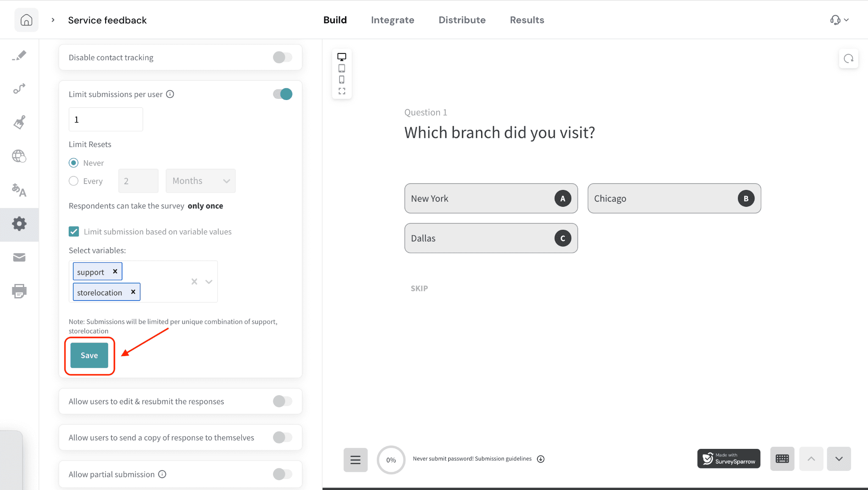
Task: Open the keyboard shortcuts icon
Action: pyautogui.click(x=782, y=459)
